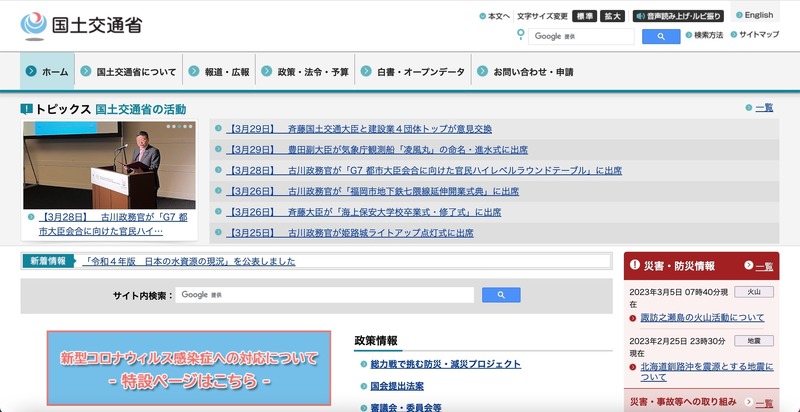Click the site search magnifier button
Image resolution: width=800 pixels, height=412 pixels.
pos(501,295)
